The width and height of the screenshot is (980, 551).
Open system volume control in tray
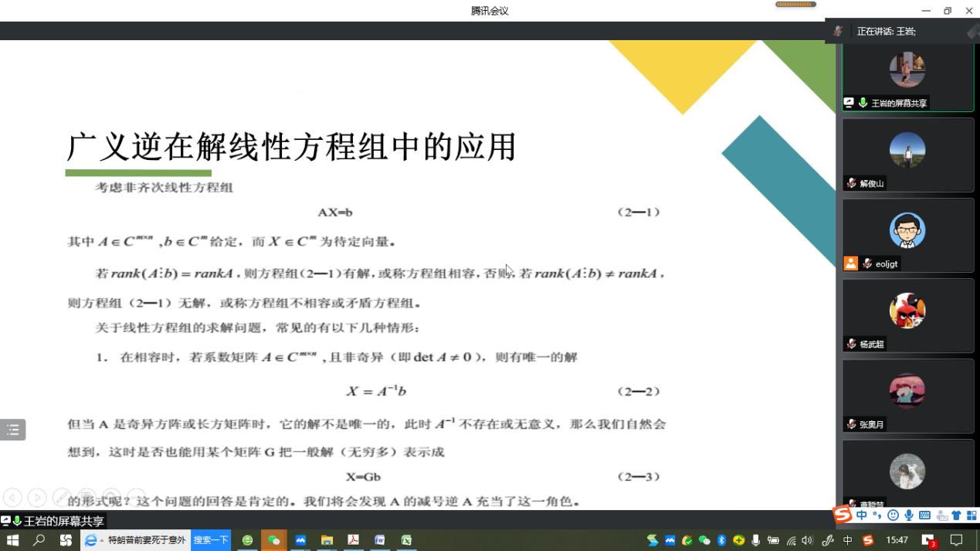pos(807,540)
